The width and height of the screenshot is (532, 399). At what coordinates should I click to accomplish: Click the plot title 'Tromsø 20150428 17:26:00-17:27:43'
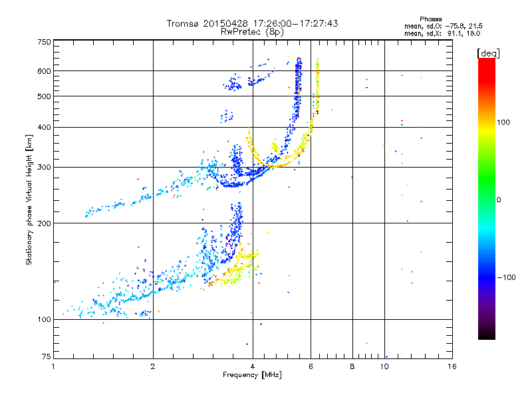coord(252,23)
